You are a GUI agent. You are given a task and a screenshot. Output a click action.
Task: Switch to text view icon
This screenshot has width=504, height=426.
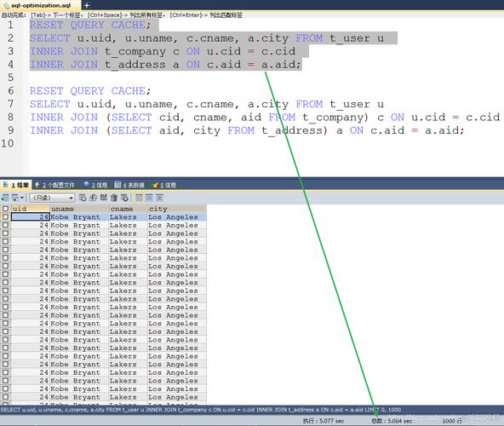click(x=159, y=198)
